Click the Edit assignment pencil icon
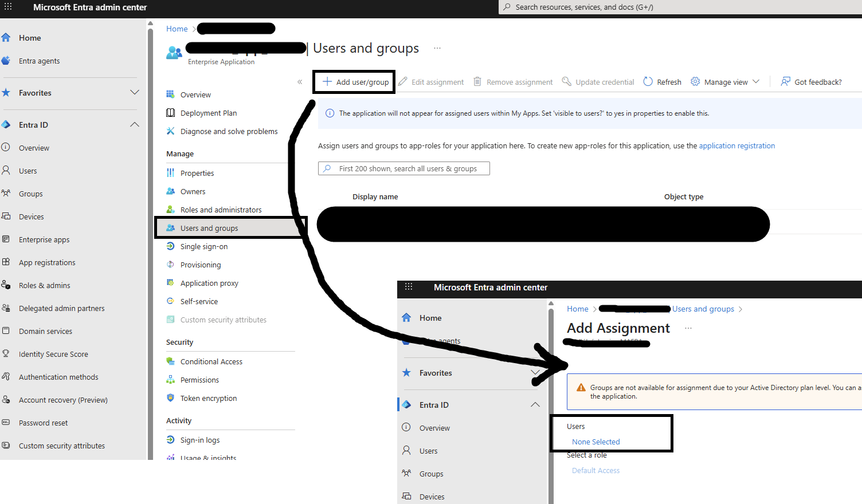The image size is (862, 504). (x=403, y=81)
